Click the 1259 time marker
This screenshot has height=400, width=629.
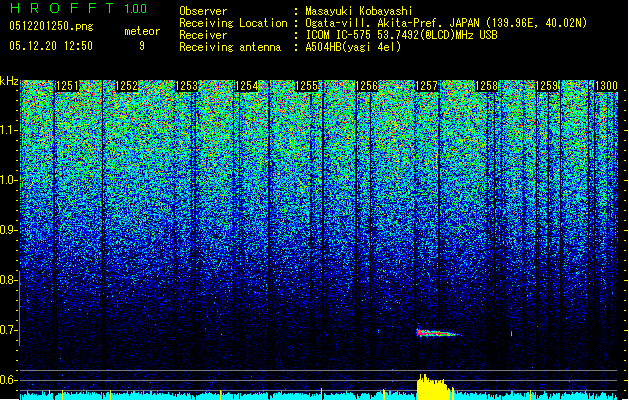[x=547, y=86]
